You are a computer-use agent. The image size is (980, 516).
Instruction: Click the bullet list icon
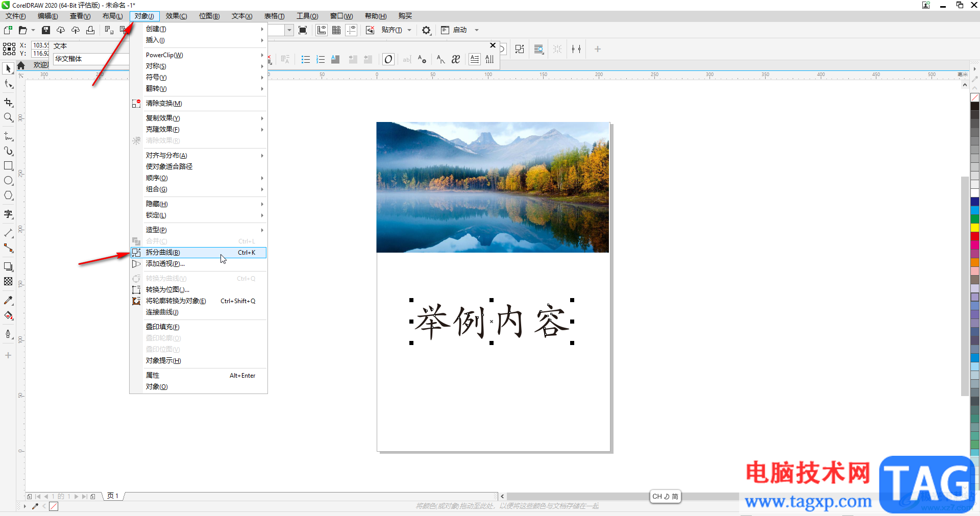(x=305, y=59)
